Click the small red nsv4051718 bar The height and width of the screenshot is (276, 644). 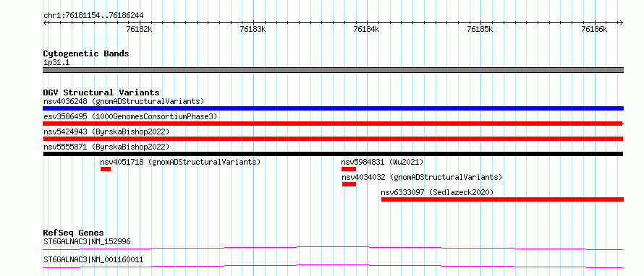(x=106, y=169)
